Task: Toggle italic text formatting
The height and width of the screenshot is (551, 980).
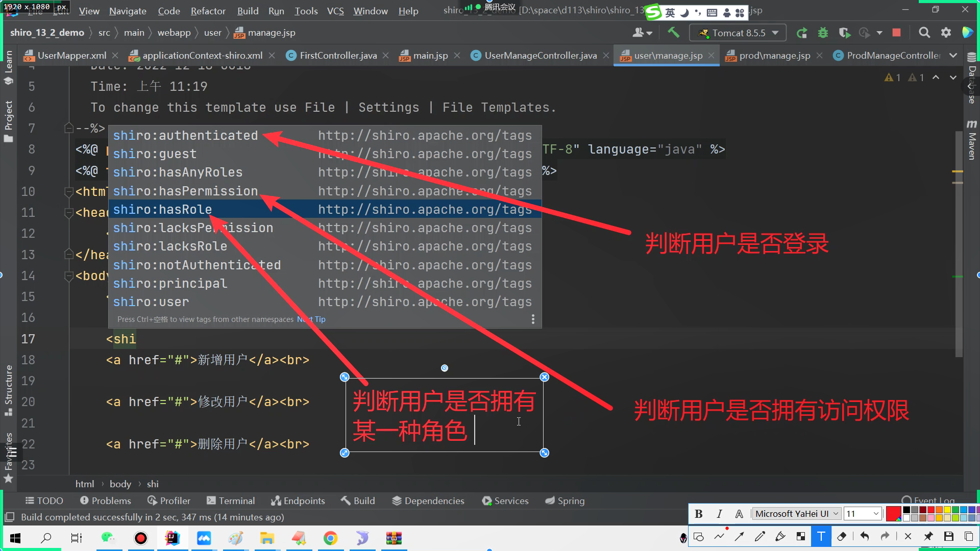Action: click(719, 514)
